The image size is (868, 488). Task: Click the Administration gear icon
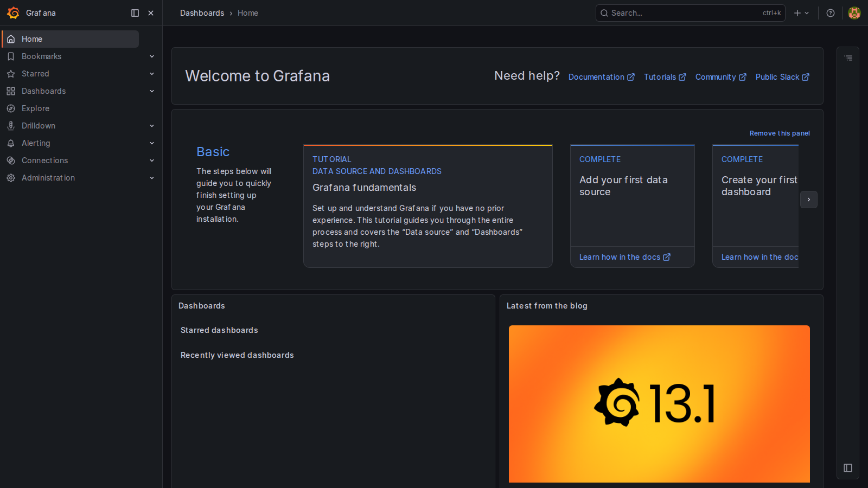[x=11, y=178]
